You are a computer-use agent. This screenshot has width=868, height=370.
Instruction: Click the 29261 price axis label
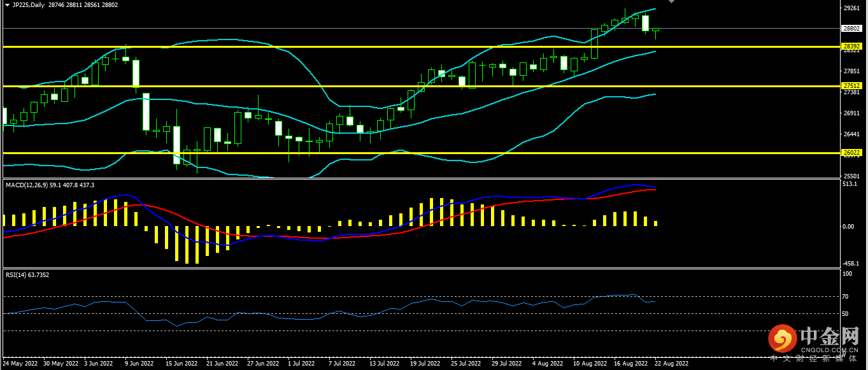pos(851,9)
